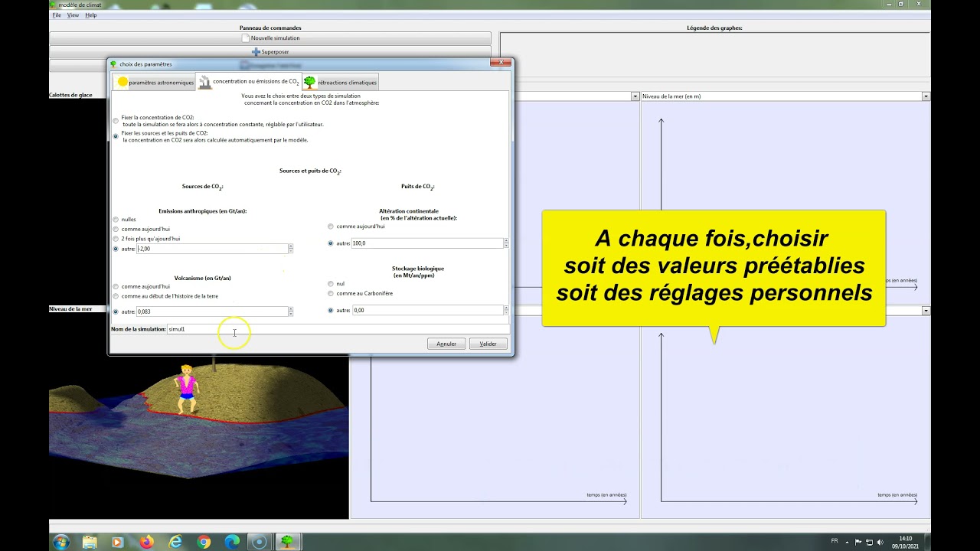Screen dimensions: 980x551
Task: Click the altération value field '100,0'
Action: (x=427, y=243)
